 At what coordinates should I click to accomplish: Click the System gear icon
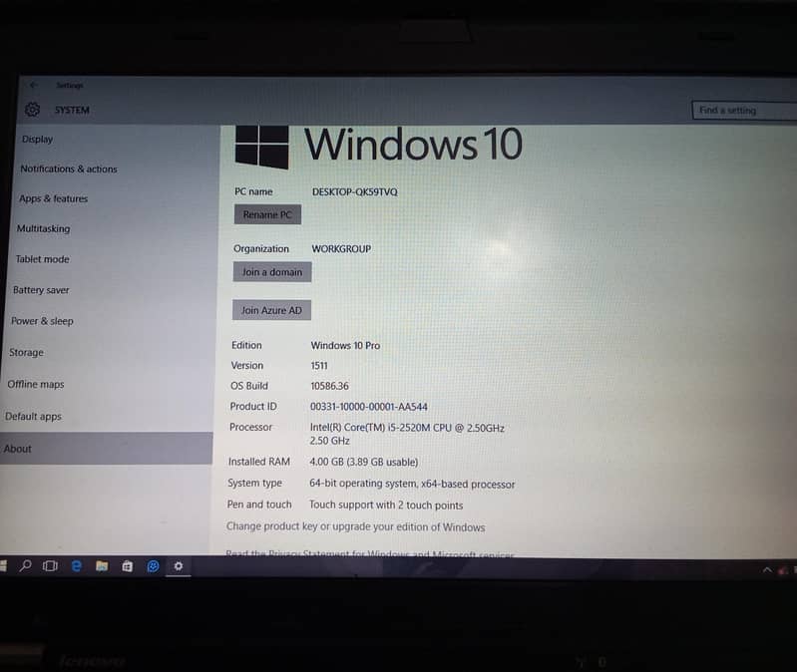click(33, 110)
